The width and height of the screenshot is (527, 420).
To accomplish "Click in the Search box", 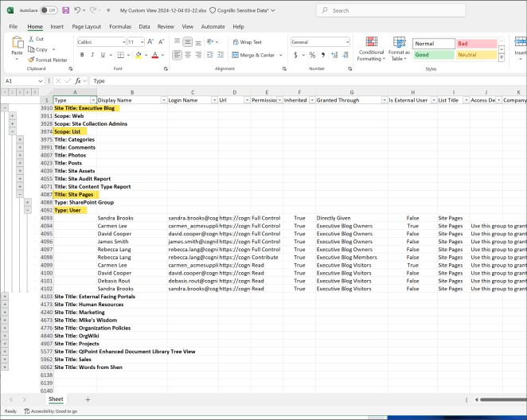I will 391,10.
